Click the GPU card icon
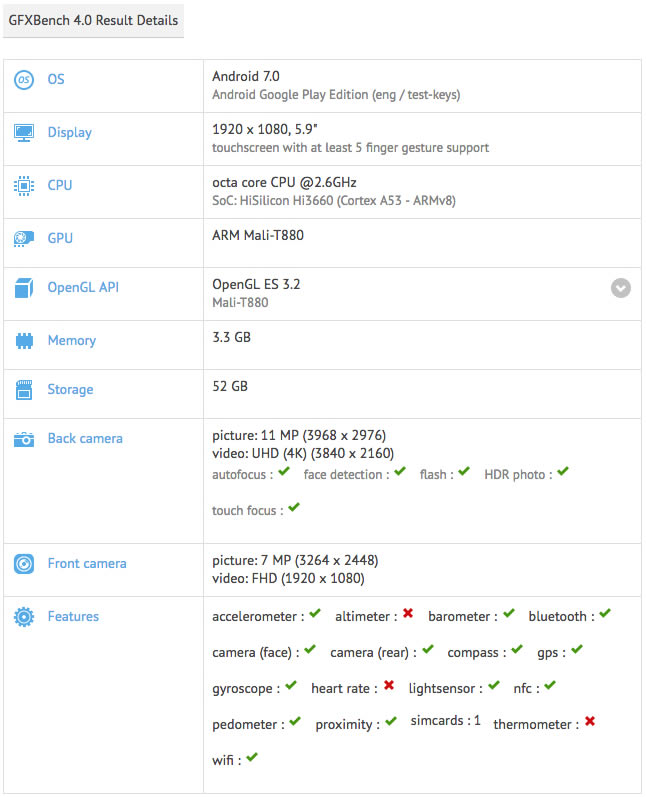 tap(24, 238)
